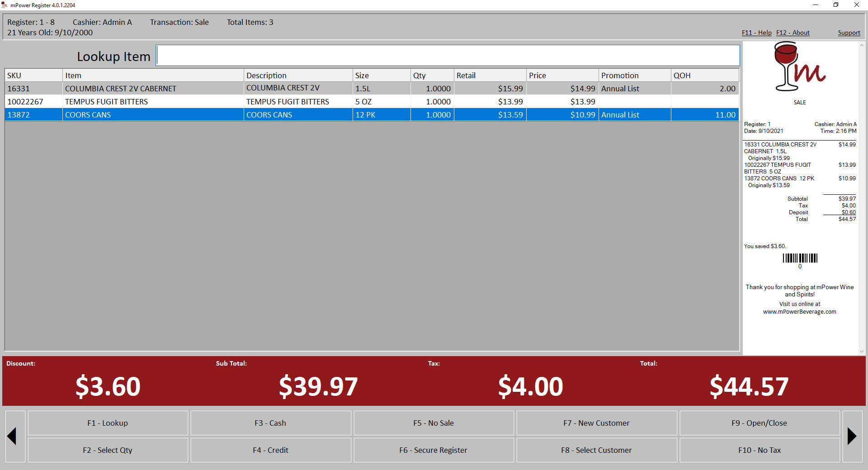868x470 pixels.
Task: Sort by the Qty column header
Action: 432,75
